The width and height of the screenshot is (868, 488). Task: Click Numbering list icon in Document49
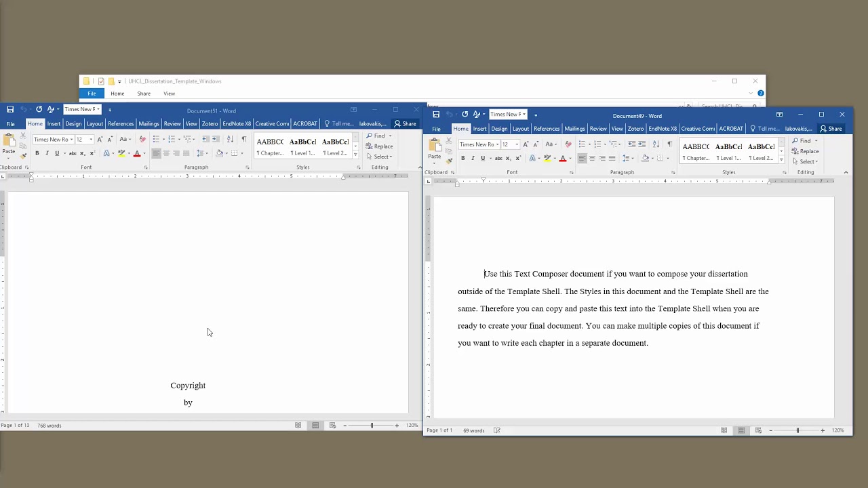[597, 144]
